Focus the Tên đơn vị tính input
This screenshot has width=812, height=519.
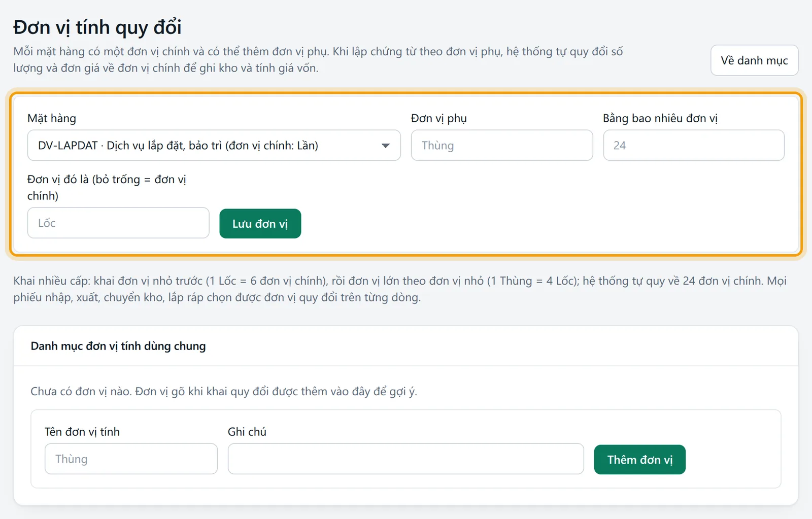[131, 459]
